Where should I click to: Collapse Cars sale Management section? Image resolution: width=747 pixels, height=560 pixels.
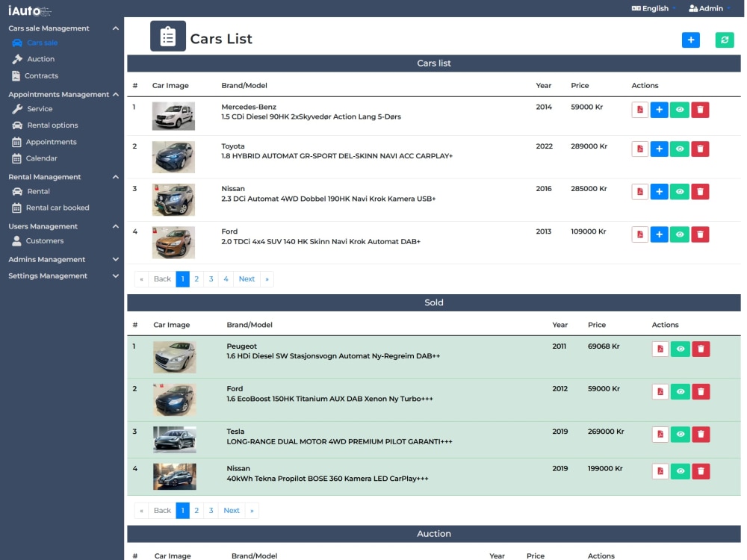[x=115, y=28]
